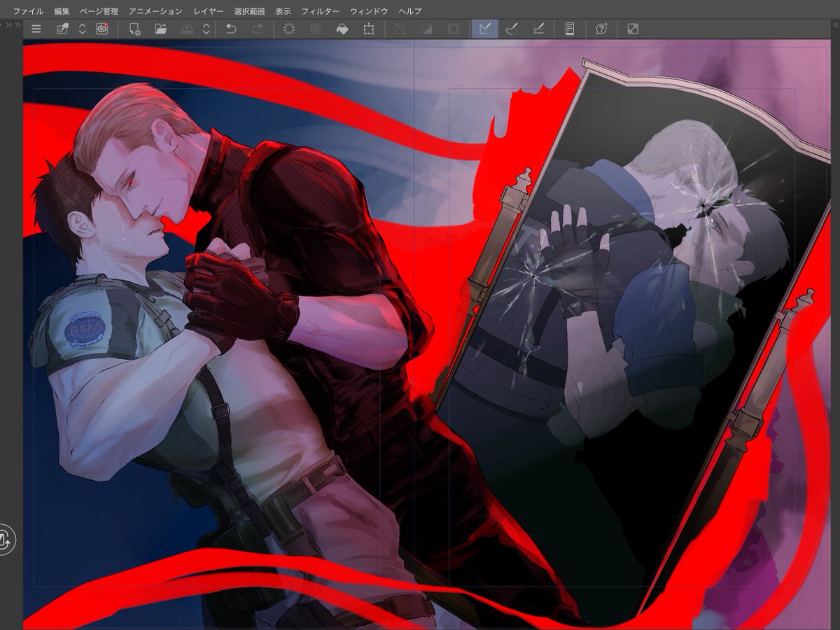
Task: Open the hamburger menu in the command bar
Action: [36, 29]
